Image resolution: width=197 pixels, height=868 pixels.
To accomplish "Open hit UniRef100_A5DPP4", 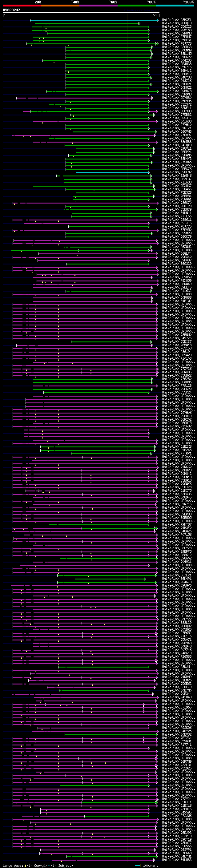I will [x=176, y=152].
